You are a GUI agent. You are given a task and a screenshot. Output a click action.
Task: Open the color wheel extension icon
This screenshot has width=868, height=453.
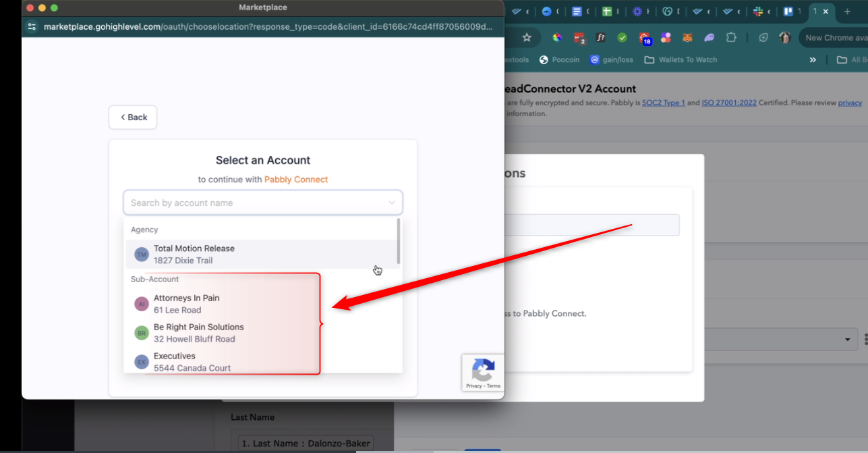pyautogui.click(x=557, y=38)
